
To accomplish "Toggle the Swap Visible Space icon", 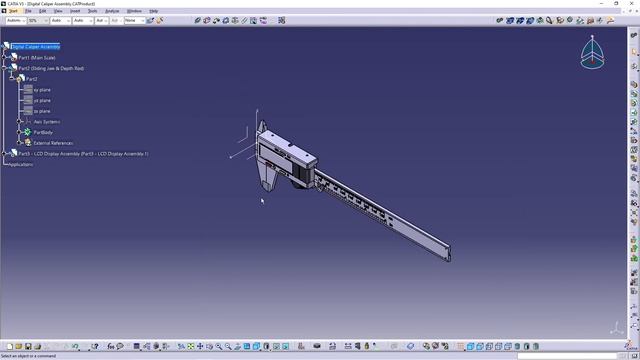I will (286, 346).
